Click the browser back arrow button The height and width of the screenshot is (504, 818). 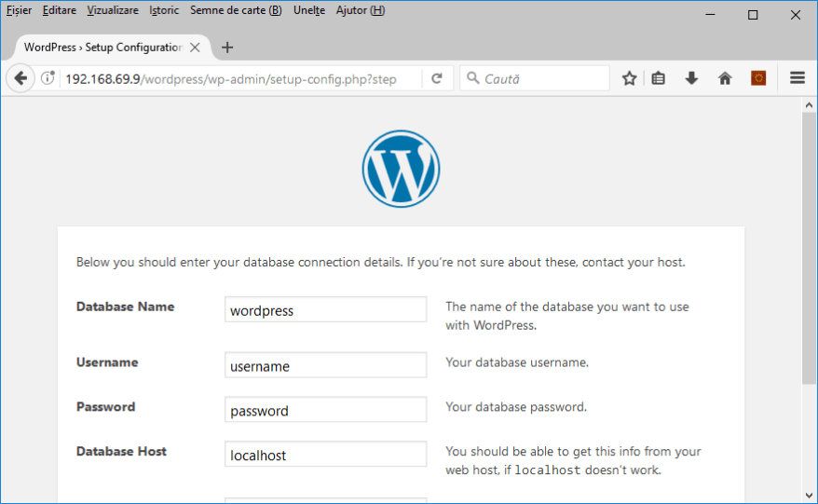point(20,79)
